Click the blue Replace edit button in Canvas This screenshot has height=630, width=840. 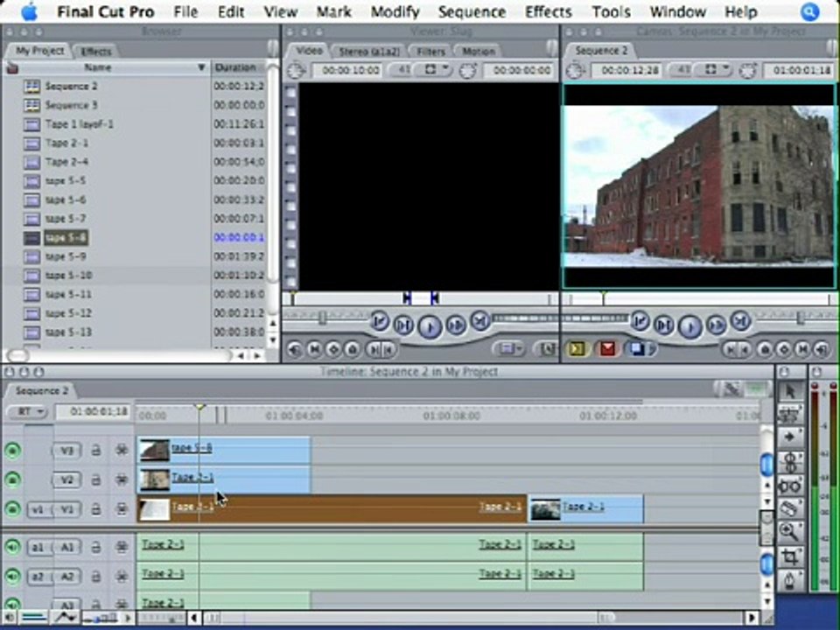636,349
